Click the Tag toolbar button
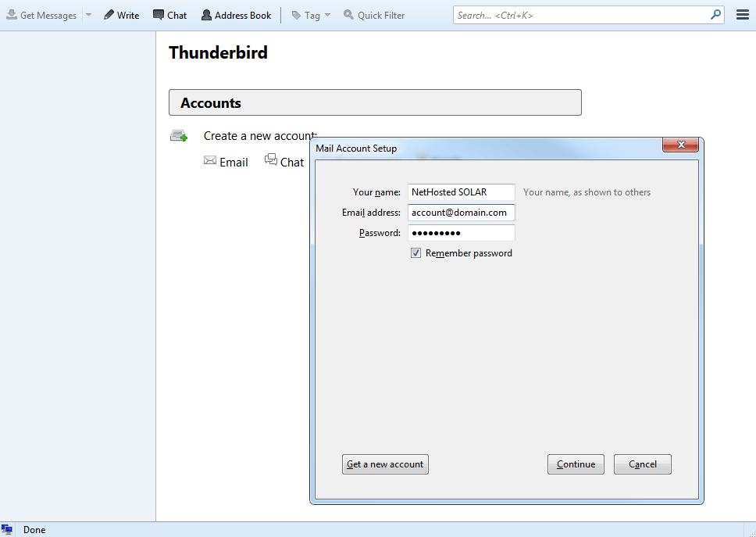Screen dimensions: 756x537 (x=306, y=16)
